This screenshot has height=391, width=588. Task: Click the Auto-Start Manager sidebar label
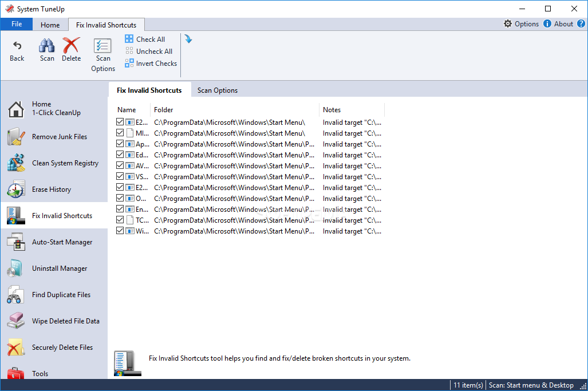pyautogui.click(x=62, y=242)
